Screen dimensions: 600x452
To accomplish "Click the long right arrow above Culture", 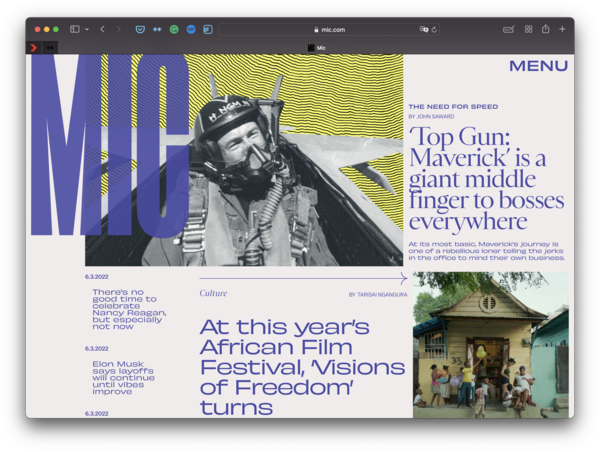I will (303, 278).
